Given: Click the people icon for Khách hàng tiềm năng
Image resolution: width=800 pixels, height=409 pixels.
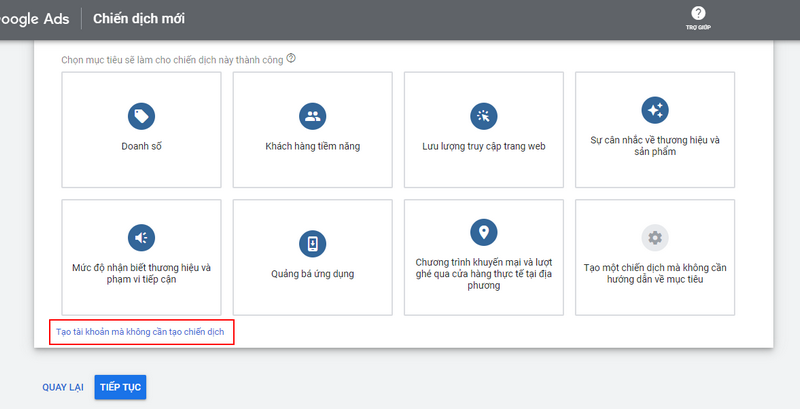Looking at the screenshot, I should [x=312, y=116].
